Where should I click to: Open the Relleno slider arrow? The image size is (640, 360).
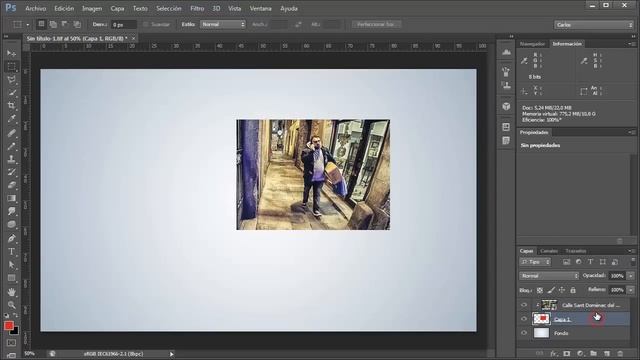click(631, 290)
